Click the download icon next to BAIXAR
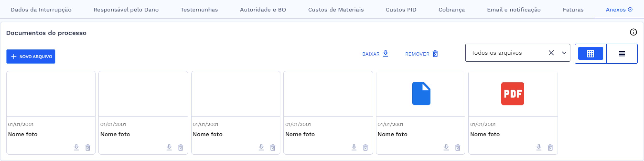 tap(386, 53)
